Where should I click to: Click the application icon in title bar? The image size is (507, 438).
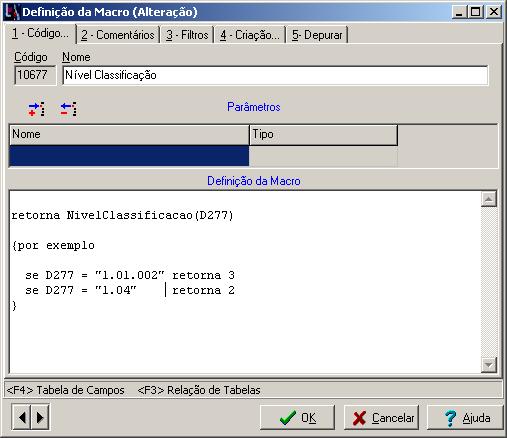tap(11, 12)
